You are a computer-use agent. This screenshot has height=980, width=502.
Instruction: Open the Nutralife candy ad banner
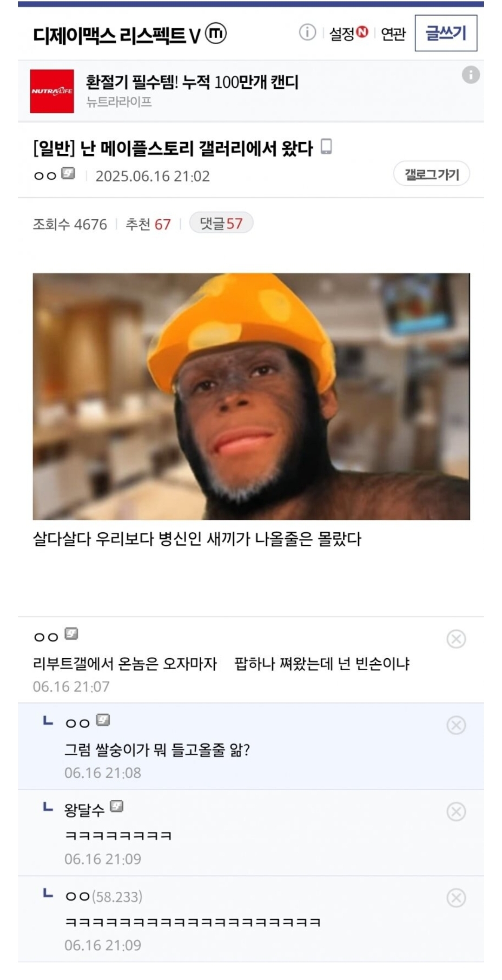coord(251,91)
